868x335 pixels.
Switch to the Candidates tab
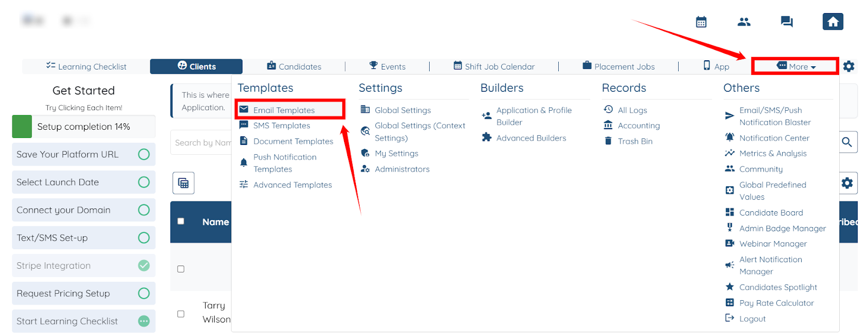click(294, 66)
